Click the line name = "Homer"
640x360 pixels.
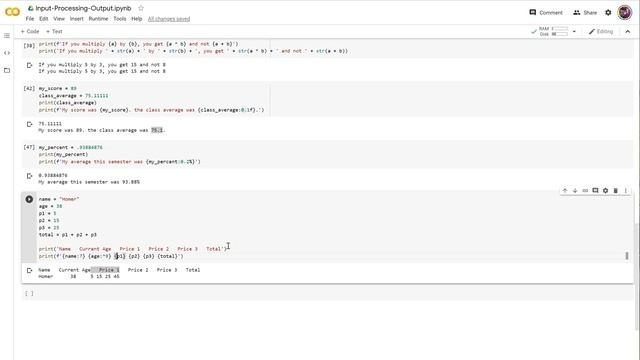coord(59,199)
